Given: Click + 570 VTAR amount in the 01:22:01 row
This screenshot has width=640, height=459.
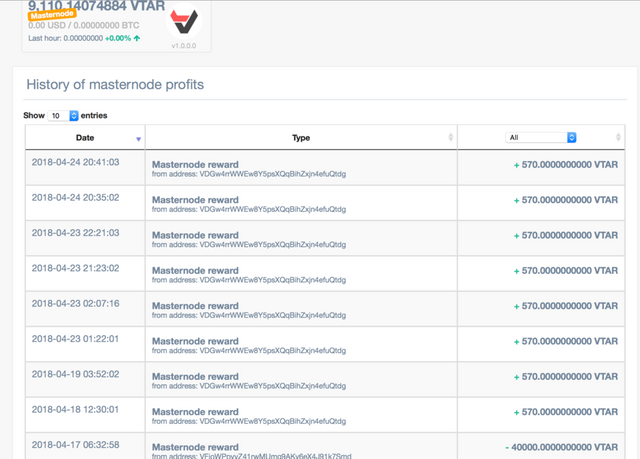Looking at the screenshot, I should pyautogui.click(x=566, y=341).
